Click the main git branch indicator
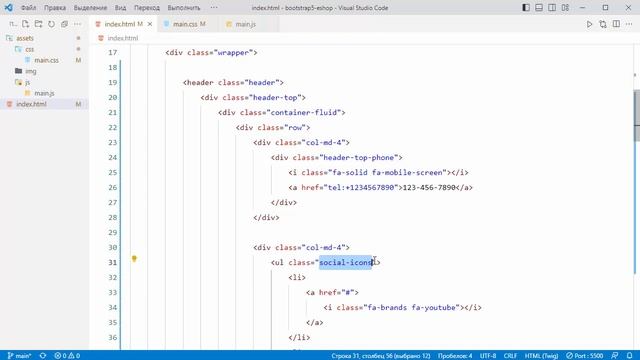The height and width of the screenshot is (360, 640). pyautogui.click(x=19, y=356)
